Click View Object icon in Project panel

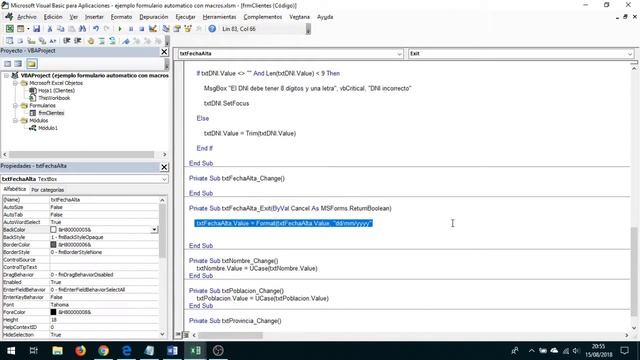[18, 64]
